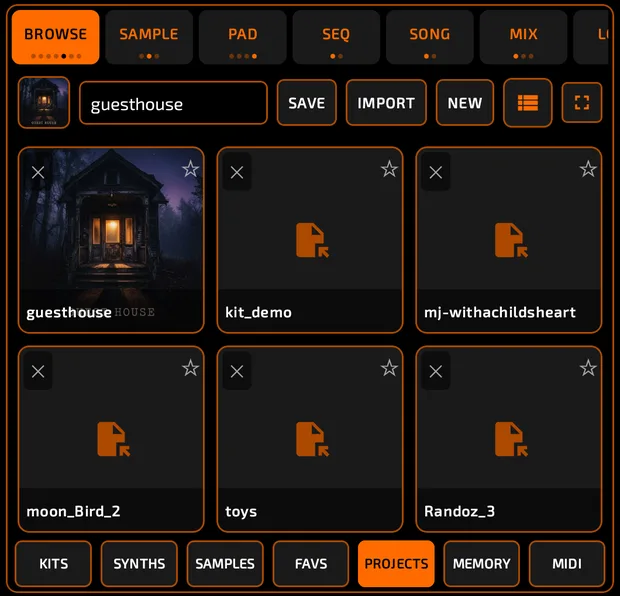Screen dimensions: 620x596
Task: Open the SONG tab
Action: point(430,37)
